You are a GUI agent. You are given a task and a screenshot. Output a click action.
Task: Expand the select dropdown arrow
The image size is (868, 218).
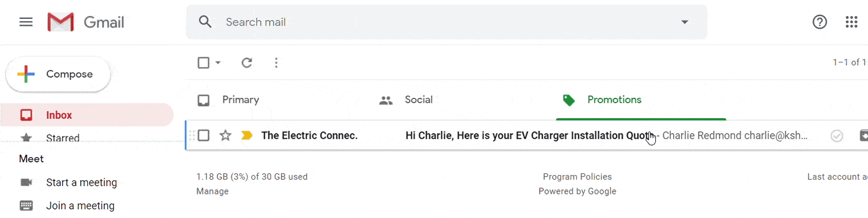click(x=218, y=63)
